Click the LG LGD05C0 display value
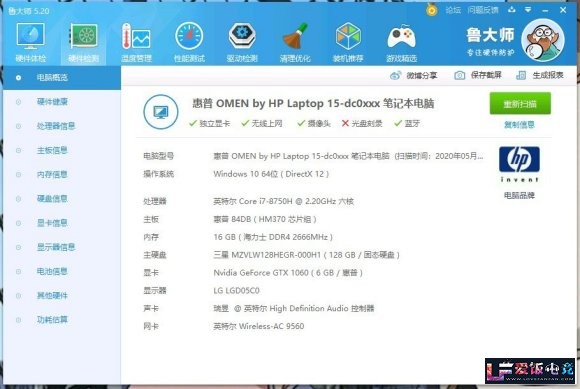580x389 pixels. pos(236,291)
